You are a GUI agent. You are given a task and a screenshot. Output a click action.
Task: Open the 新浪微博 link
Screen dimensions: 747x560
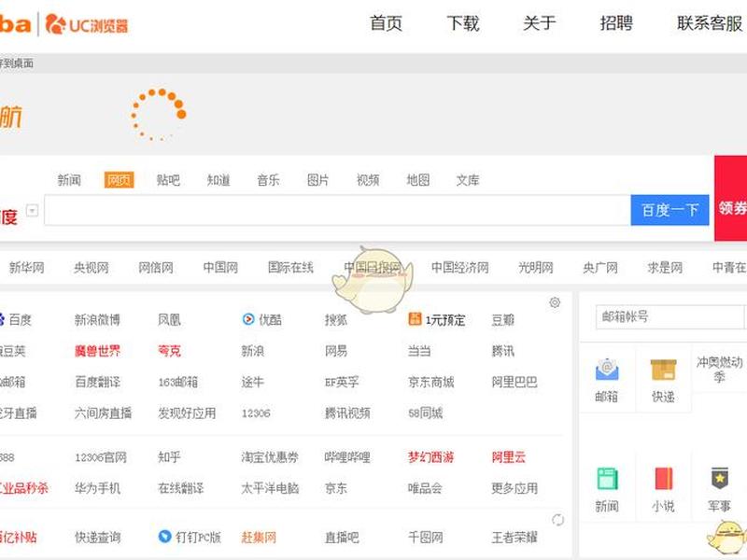click(97, 319)
